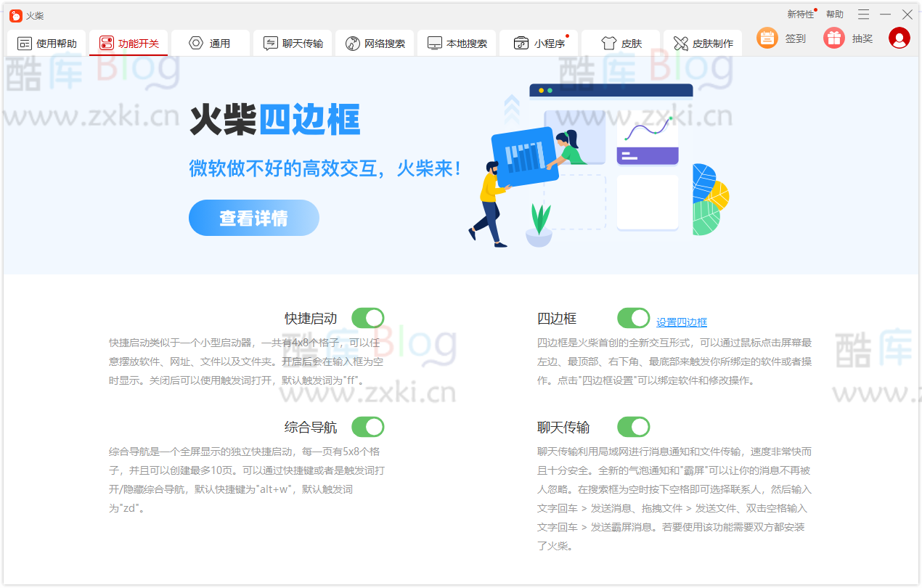Open the hamburger menu icon
The image size is (922, 588).
pos(862,14)
